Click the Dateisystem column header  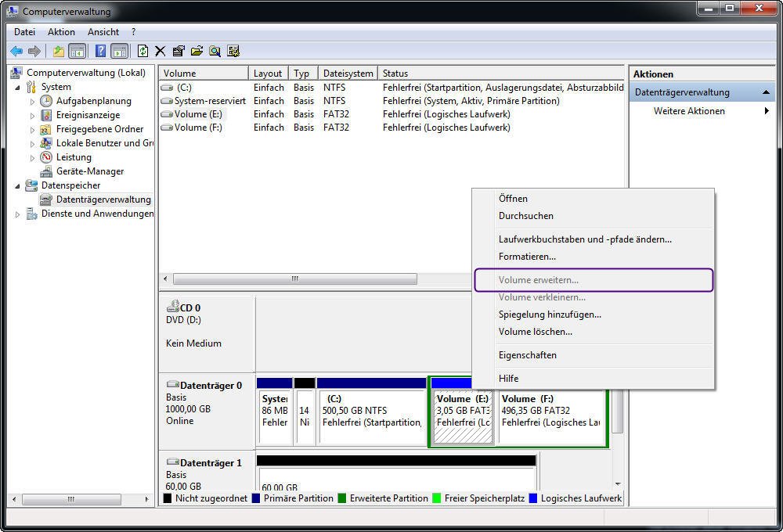coord(348,74)
